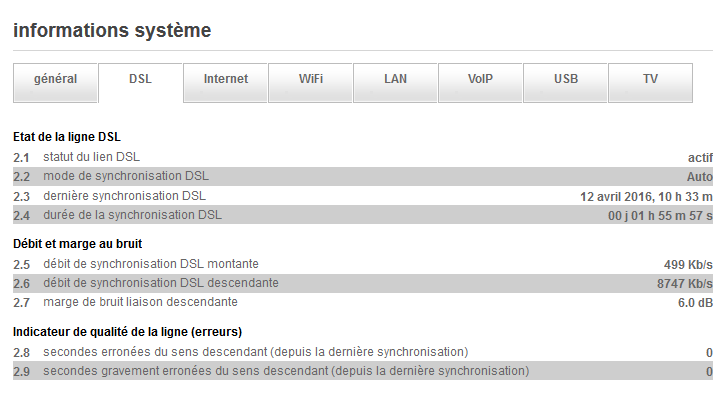Click the 'informations système' page title
724x404 pixels.
112,31
